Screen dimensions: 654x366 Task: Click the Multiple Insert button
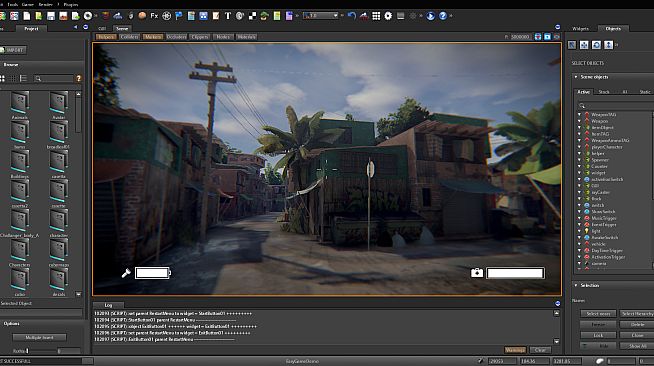(39, 337)
